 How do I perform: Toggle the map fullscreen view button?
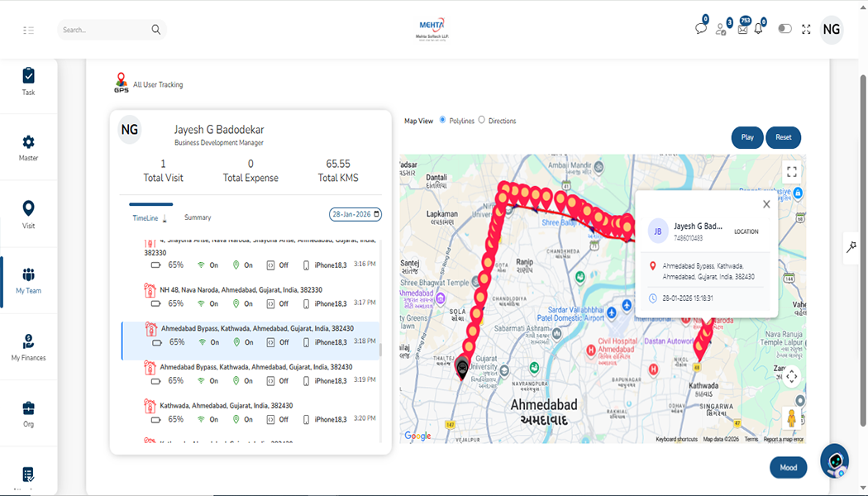pos(791,172)
